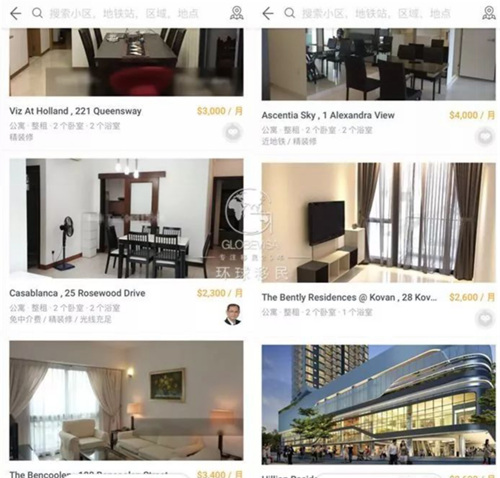Click the search magnifier icon in right screen
This screenshot has height=478, width=500.
pyautogui.click(x=290, y=13)
